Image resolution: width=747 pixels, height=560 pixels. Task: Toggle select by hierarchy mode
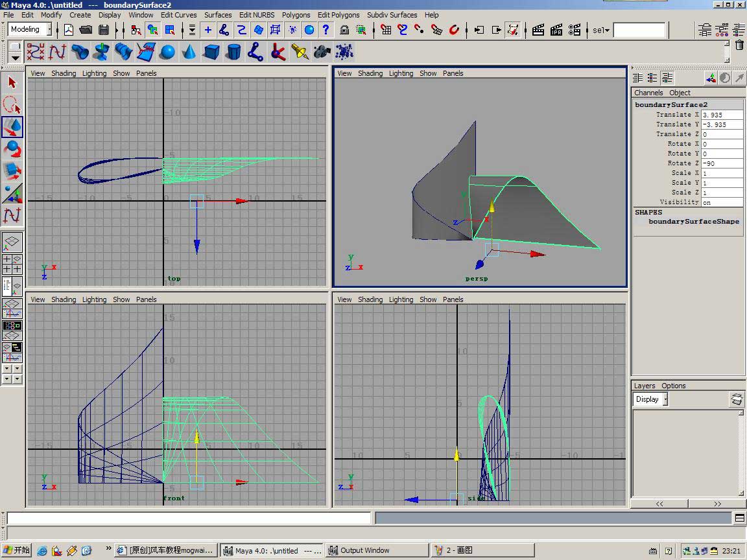click(136, 30)
